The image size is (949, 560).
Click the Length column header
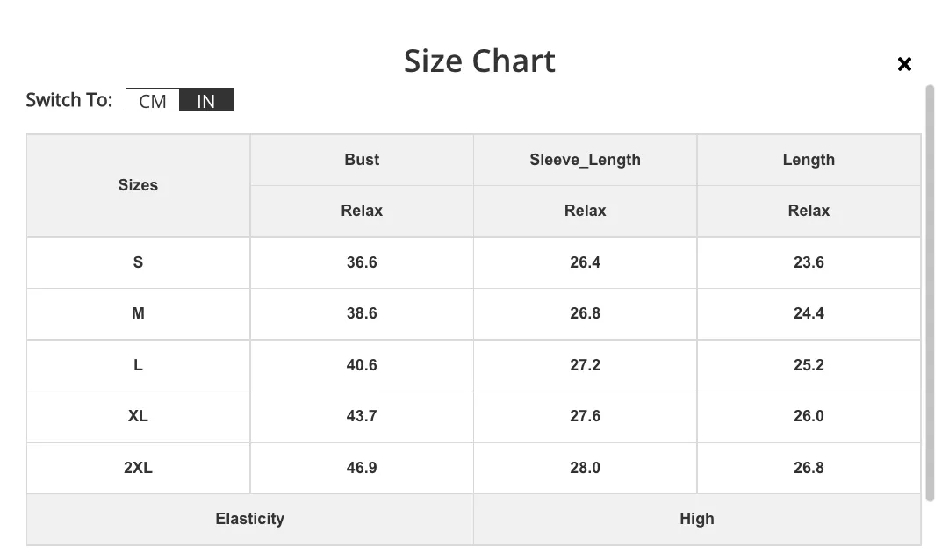[809, 160]
